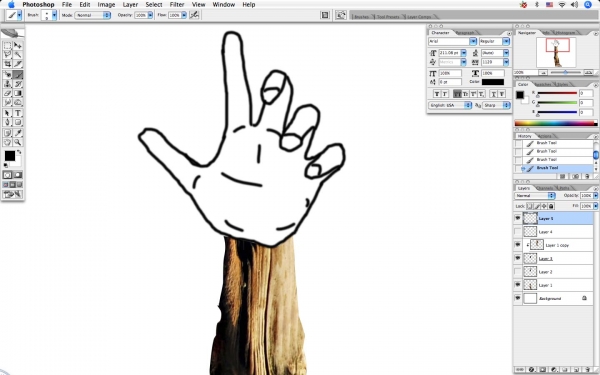Hide Layer 5 visibility eye

pyautogui.click(x=518, y=218)
